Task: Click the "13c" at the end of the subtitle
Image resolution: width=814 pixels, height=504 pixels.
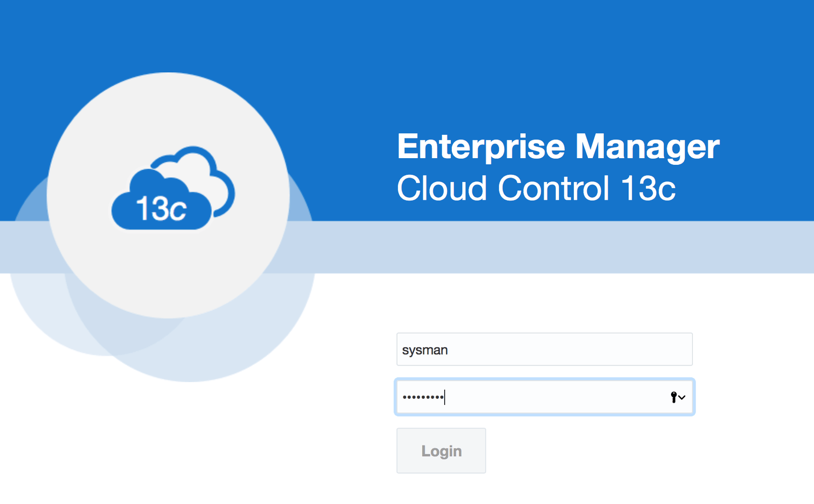Action: click(x=648, y=188)
